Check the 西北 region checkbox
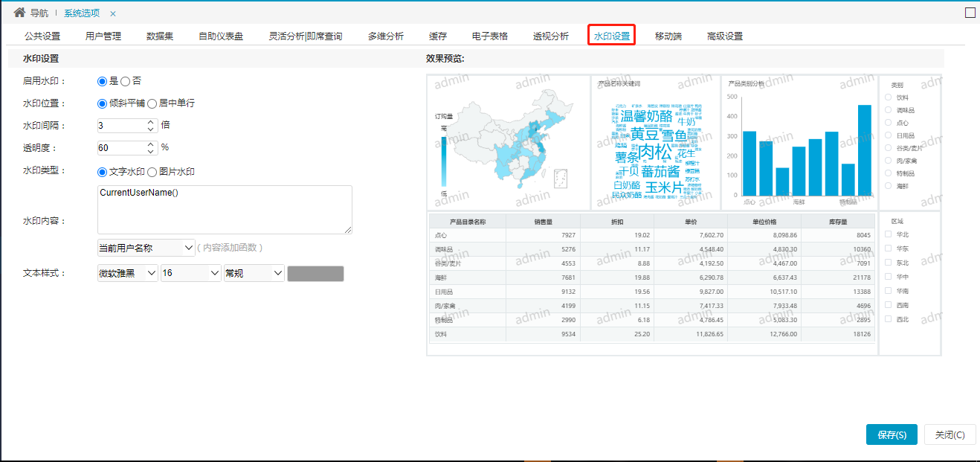This screenshot has width=980, height=462. click(888, 319)
